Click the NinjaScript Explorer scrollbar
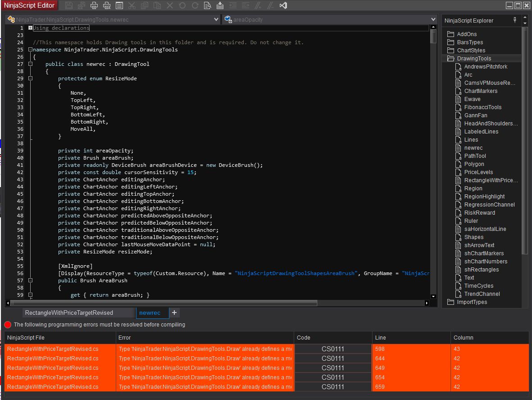The image size is (532, 400). click(x=525, y=140)
